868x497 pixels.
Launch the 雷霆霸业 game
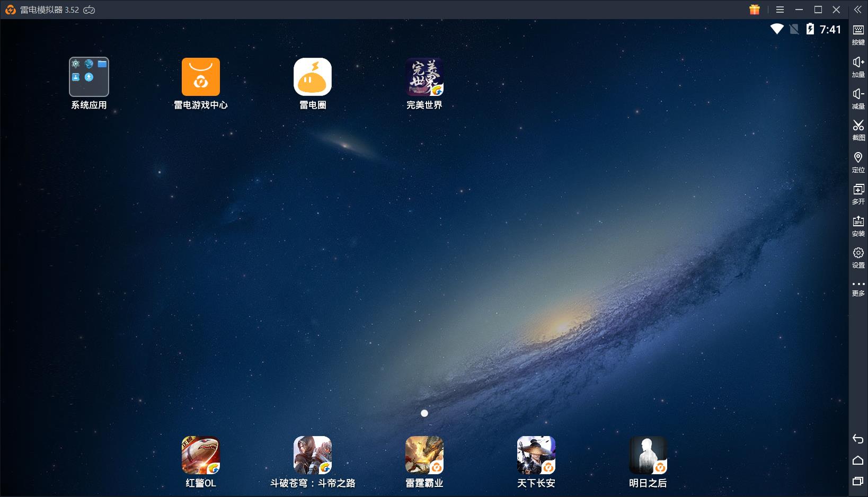point(424,455)
